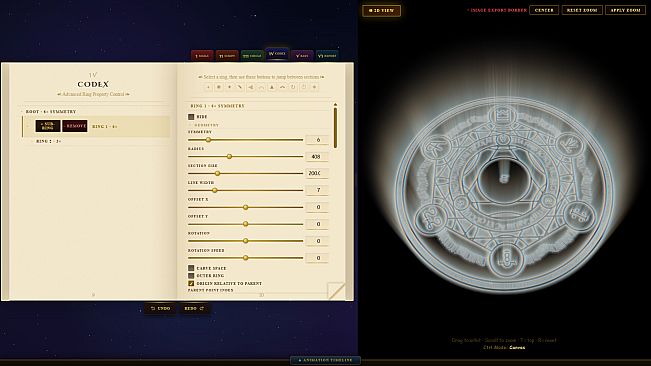The height and width of the screenshot is (366, 651).
Task: Select Ring 2 in the ring tree
Action: 48,142
